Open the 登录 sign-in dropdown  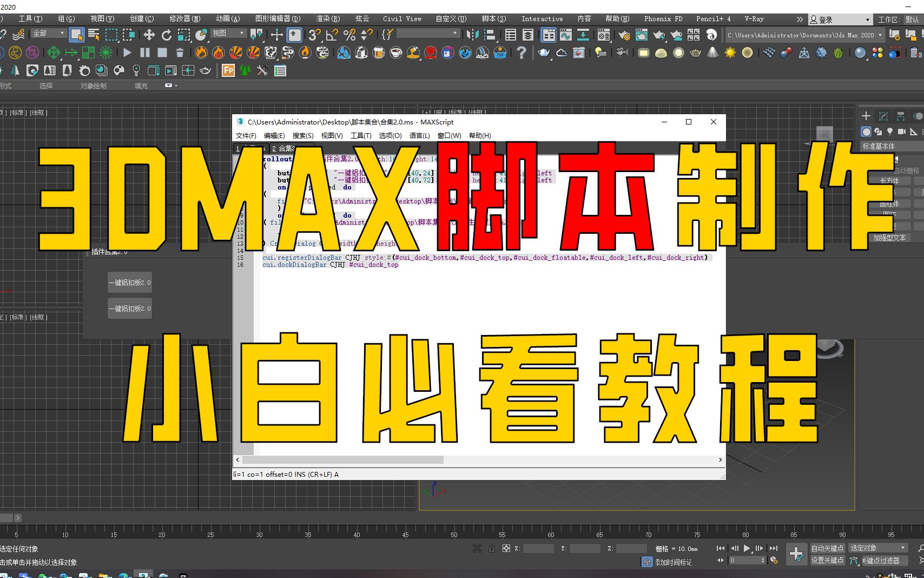click(840, 19)
